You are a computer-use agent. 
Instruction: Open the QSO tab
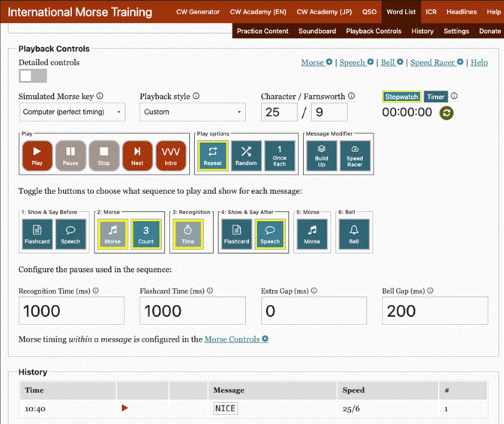point(369,12)
